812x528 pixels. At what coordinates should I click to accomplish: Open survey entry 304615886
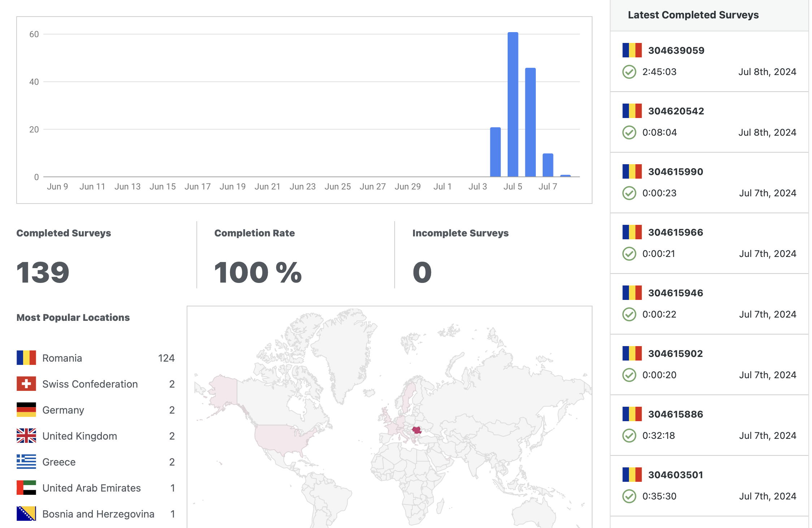(x=675, y=414)
